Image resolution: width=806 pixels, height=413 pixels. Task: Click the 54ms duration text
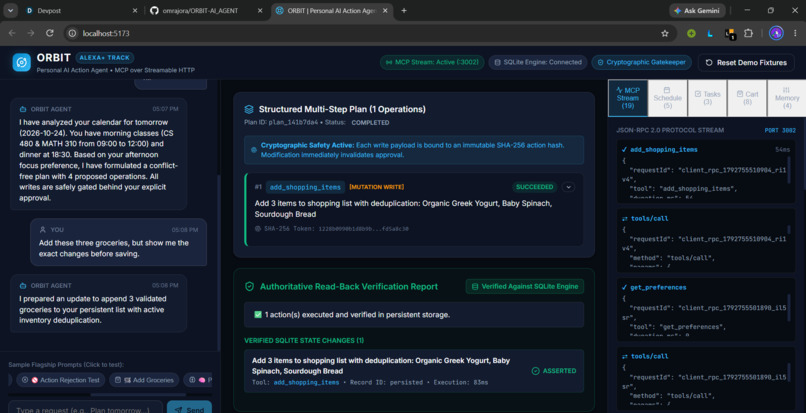pyautogui.click(x=782, y=150)
